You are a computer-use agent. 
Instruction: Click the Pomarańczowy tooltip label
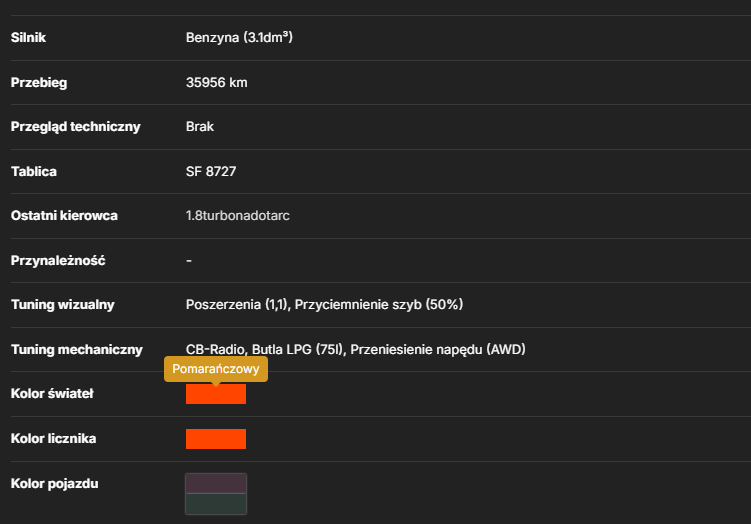[216, 369]
